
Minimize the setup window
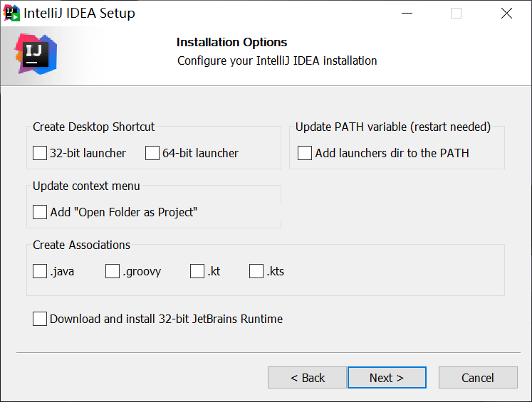pos(407,14)
